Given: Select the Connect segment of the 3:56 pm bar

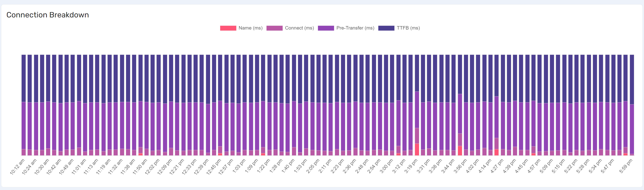Looking at the screenshot, I should tap(460, 140).
